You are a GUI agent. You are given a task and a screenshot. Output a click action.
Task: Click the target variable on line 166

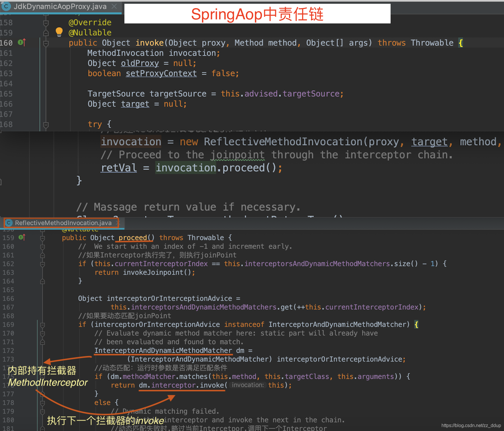point(135,104)
